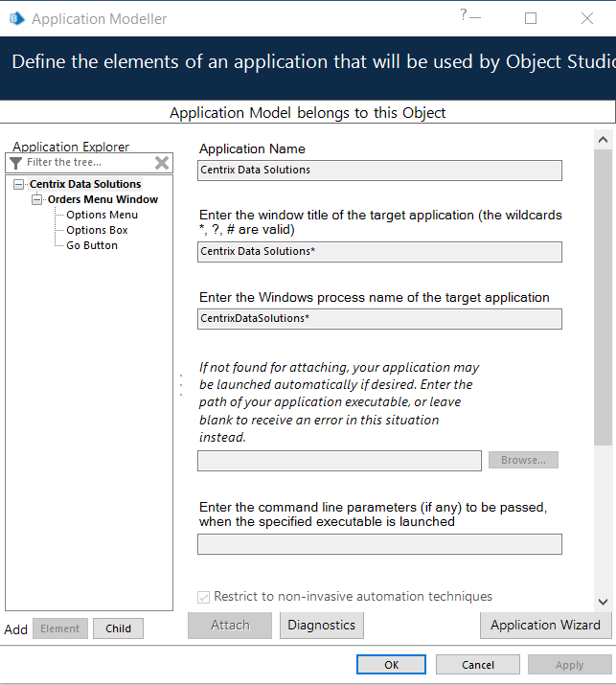This screenshot has height=685, width=616.
Task: Open the Application Wizard
Action: point(545,625)
